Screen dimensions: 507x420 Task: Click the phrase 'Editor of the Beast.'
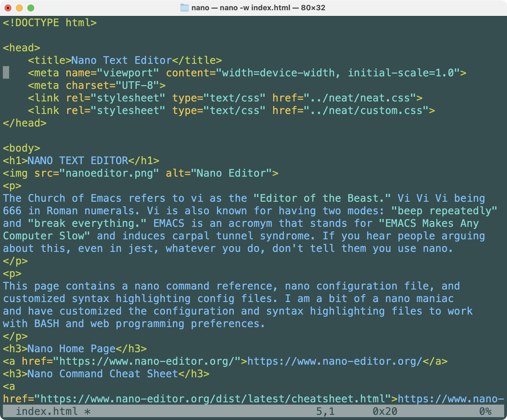[x=322, y=198]
